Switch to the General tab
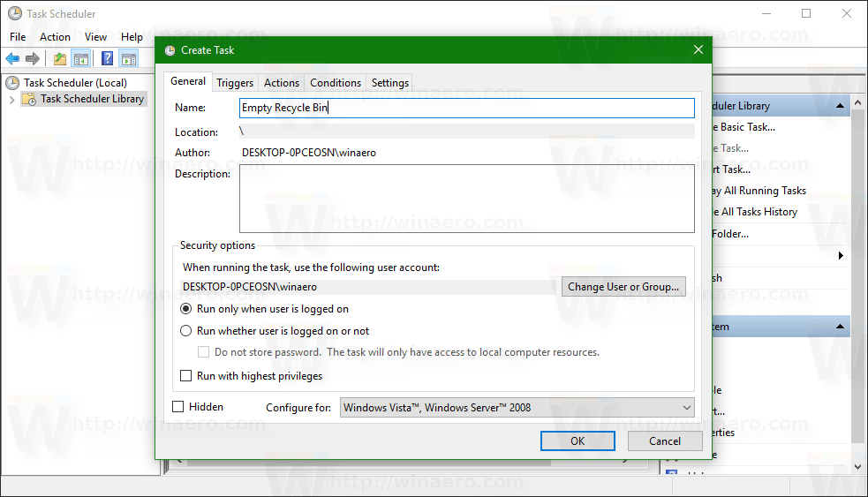Screen dimensions: 868x497 click(x=188, y=81)
